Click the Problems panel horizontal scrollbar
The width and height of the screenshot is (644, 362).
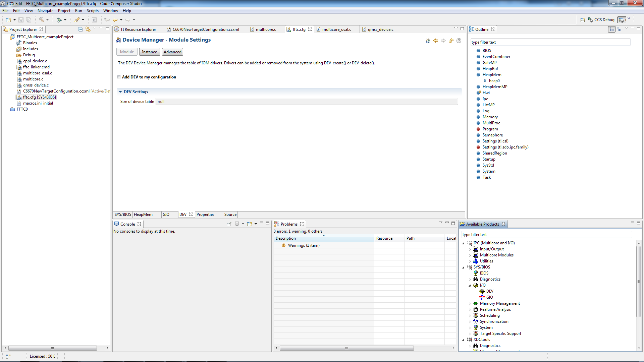tap(346, 348)
